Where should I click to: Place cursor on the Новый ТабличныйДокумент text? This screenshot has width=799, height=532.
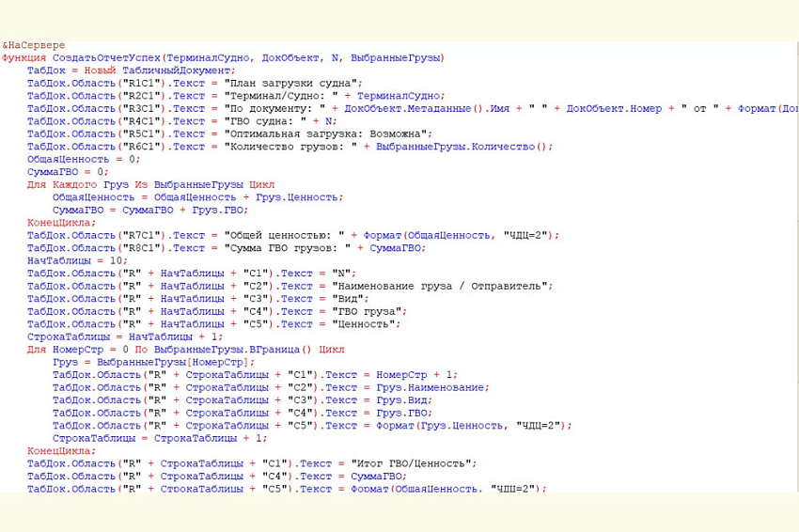pos(159,70)
